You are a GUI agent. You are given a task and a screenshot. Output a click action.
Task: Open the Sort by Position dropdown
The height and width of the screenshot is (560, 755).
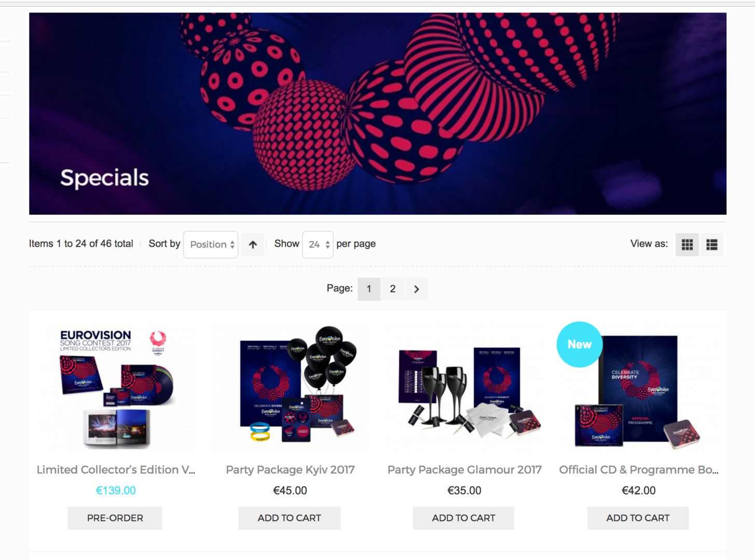(211, 244)
